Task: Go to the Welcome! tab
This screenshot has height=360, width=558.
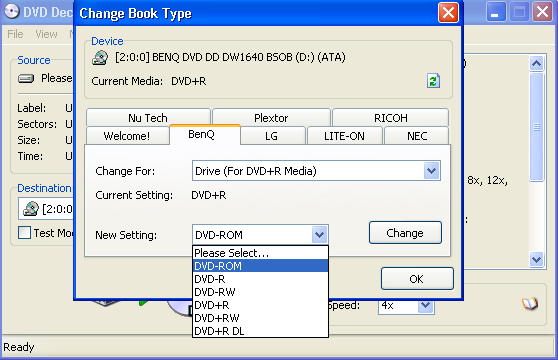Action: (x=127, y=136)
